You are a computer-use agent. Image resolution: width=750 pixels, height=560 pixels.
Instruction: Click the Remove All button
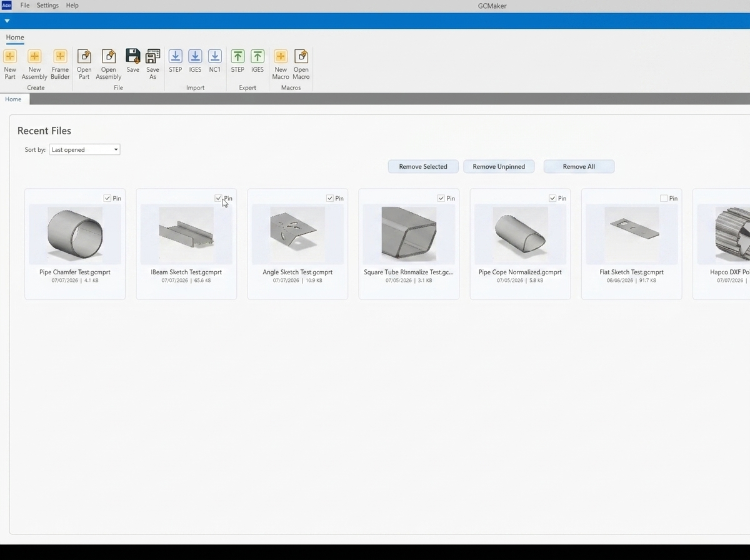tap(579, 166)
